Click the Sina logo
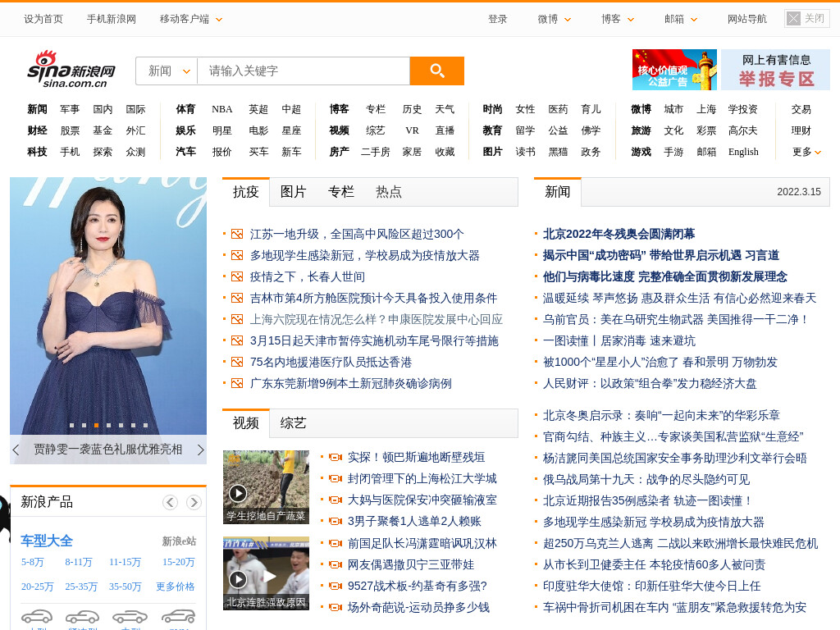The width and height of the screenshot is (840, 630). (x=71, y=70)
